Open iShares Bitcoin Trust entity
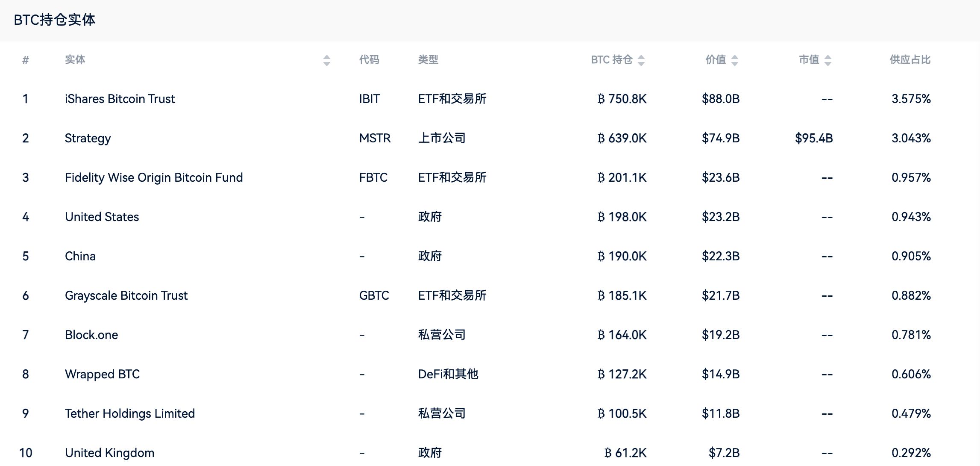 coord(120,99)
